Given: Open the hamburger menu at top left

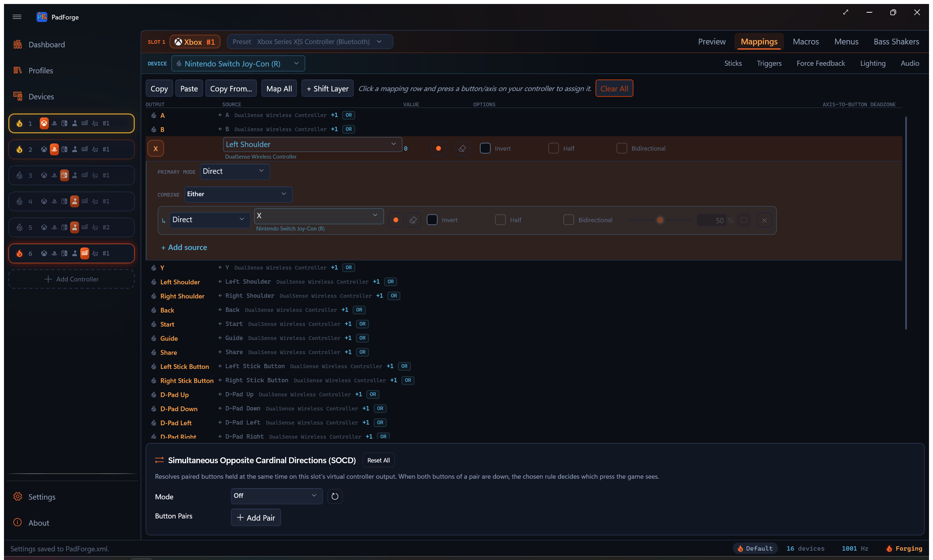Looking at the screenshot, I should 17,17.
